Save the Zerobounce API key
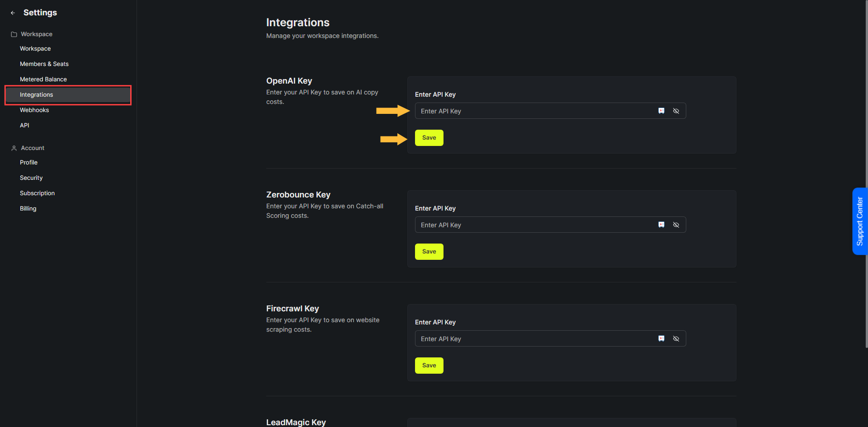The height and width of the screenshot is (427, 868). coord(429,252)
